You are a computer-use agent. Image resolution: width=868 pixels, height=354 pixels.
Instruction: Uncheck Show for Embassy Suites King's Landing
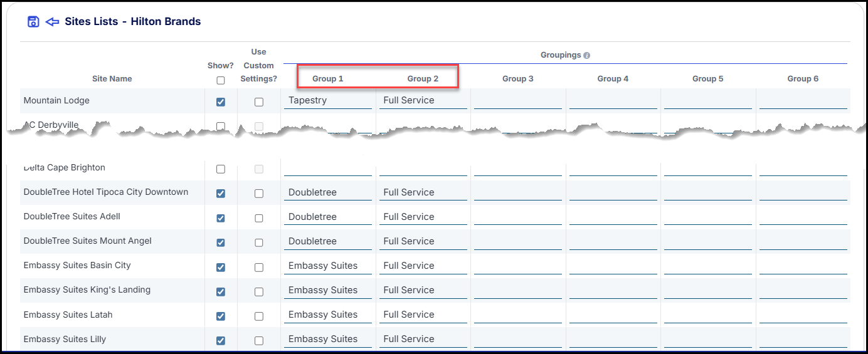point(221,292)
